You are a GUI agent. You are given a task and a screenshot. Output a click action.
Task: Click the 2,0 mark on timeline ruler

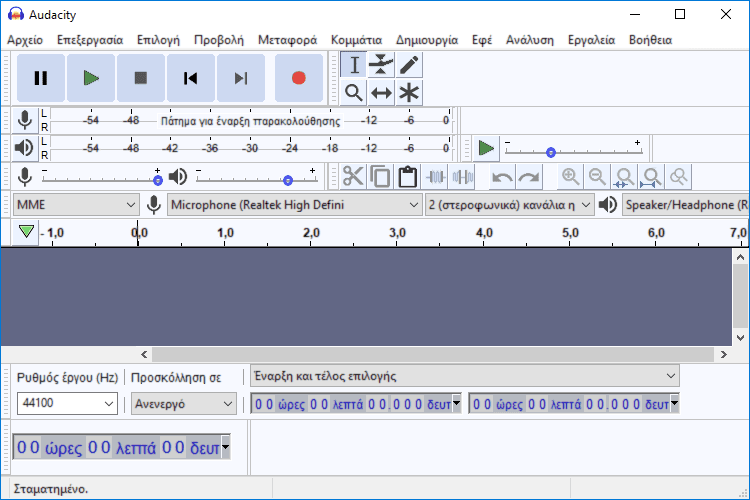coord(311,233)
